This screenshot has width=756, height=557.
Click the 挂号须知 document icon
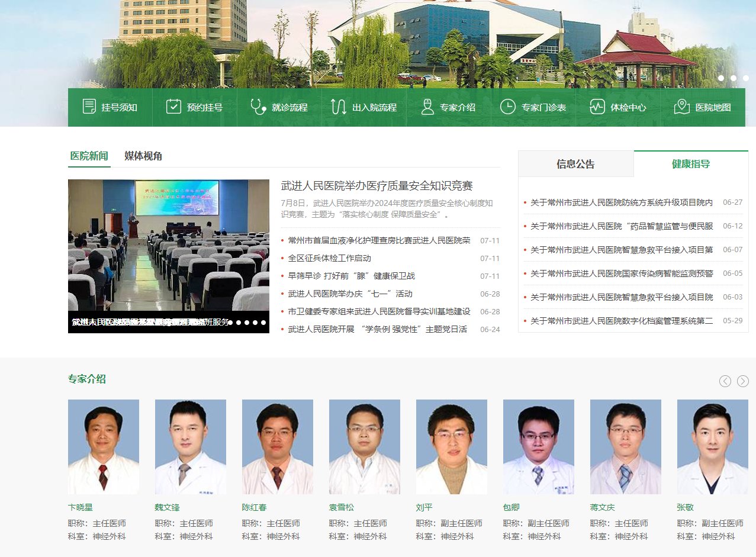pos(89,107)
